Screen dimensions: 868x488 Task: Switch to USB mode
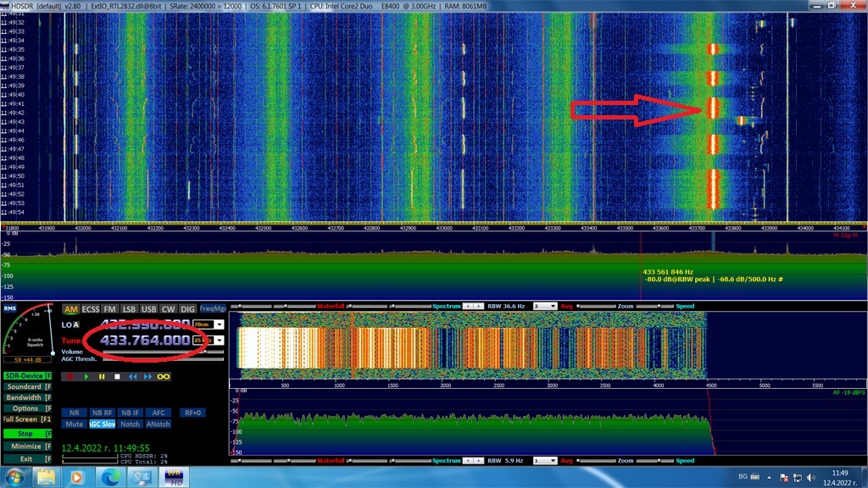click(x=149, y=309)
